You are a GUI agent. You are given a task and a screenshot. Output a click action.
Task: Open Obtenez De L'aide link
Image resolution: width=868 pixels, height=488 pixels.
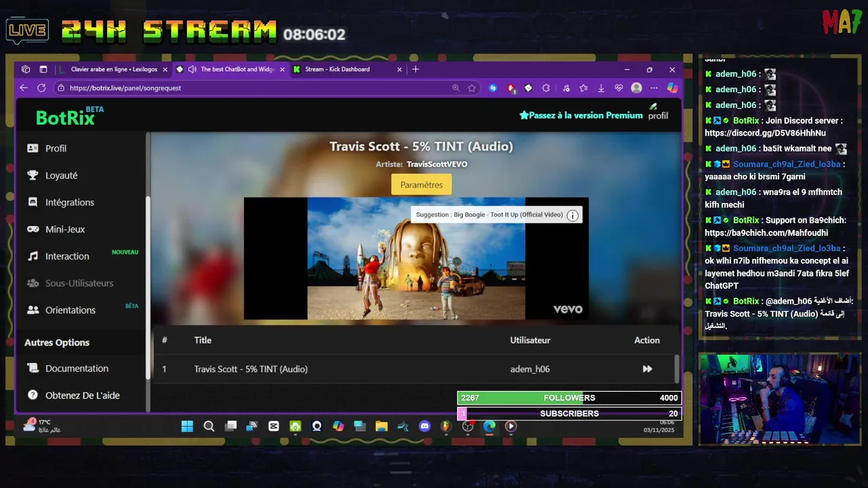click(82, 395)
